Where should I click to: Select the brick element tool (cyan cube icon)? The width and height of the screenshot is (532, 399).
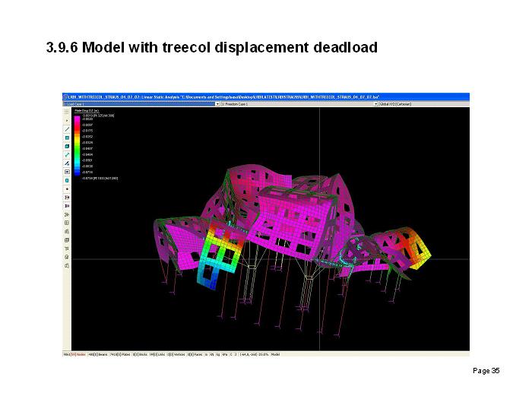pyautogui.click(x=67, y=146)
